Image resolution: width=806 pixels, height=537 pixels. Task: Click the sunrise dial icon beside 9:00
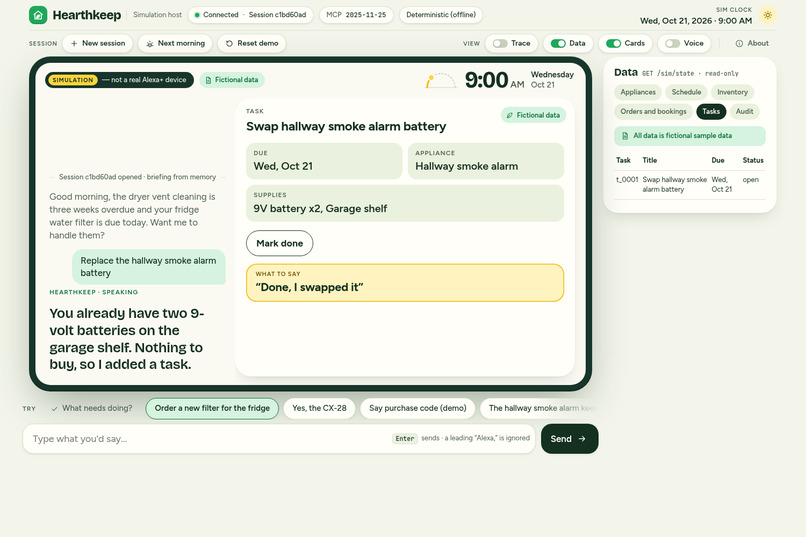[441, 81]
